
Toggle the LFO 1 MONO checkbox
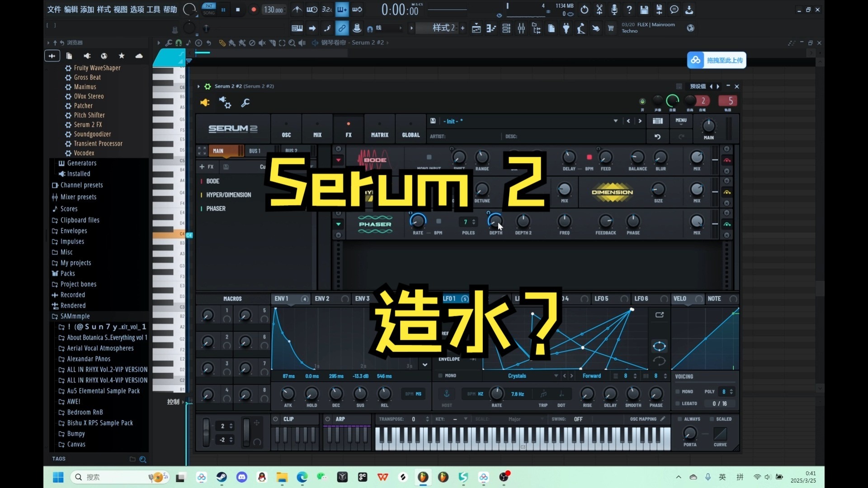click(440, 375)
